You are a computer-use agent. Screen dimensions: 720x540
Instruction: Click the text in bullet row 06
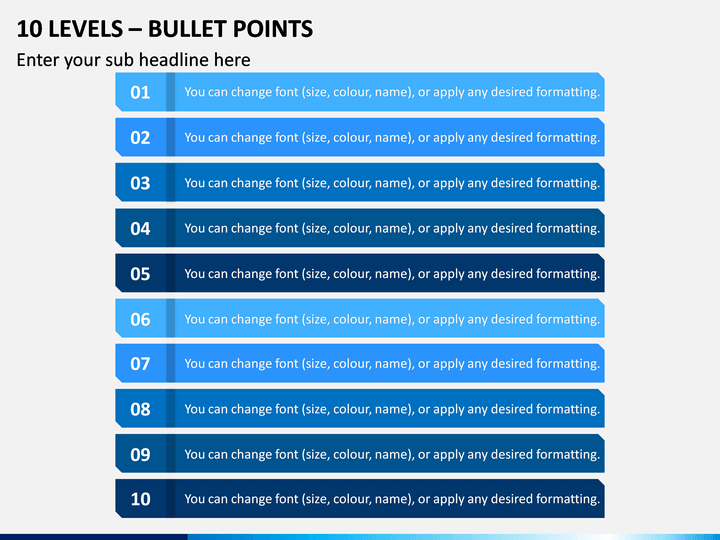(392, 319)
